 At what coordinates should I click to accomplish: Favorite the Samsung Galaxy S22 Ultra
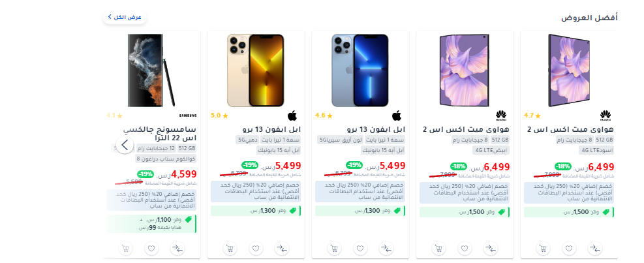pyautogui.click(x=151, y=249)
